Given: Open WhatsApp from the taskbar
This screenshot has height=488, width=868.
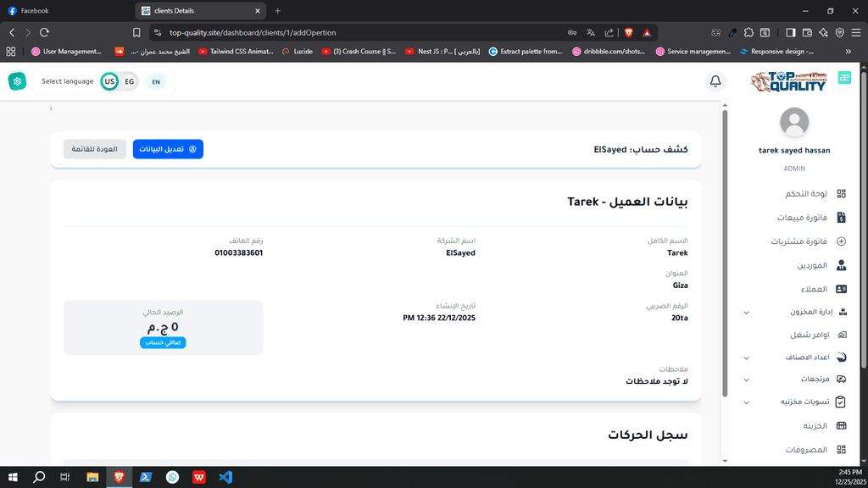Looking at the screenshot, I should click(172, 477).
